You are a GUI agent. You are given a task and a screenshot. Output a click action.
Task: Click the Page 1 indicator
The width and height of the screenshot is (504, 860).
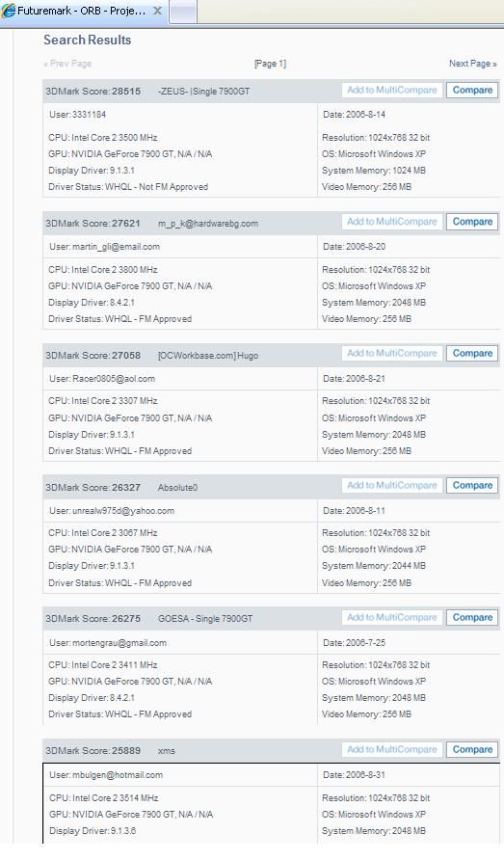click(x=270, y=64)
